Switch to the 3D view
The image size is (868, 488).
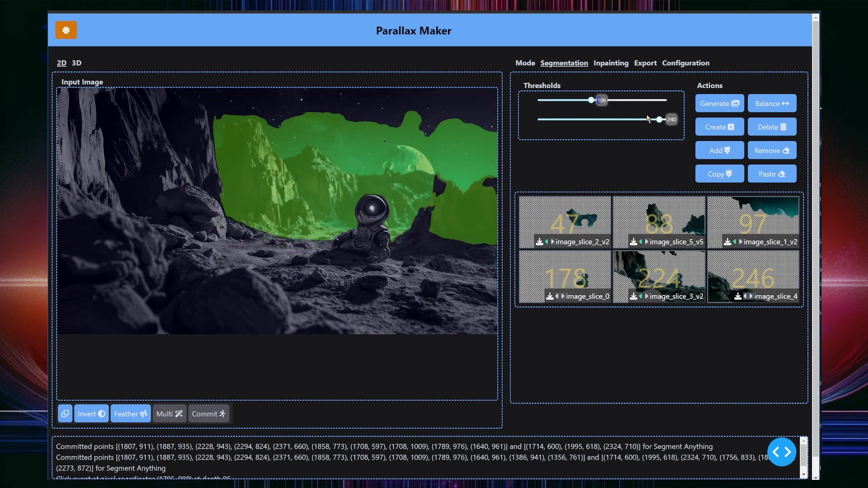[x=77, y=63]
